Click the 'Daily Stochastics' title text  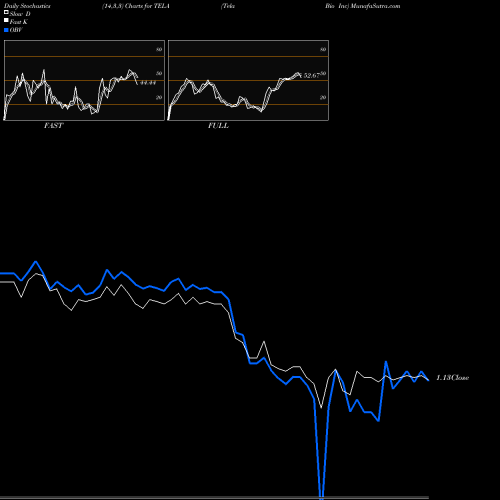click(27, 6)
